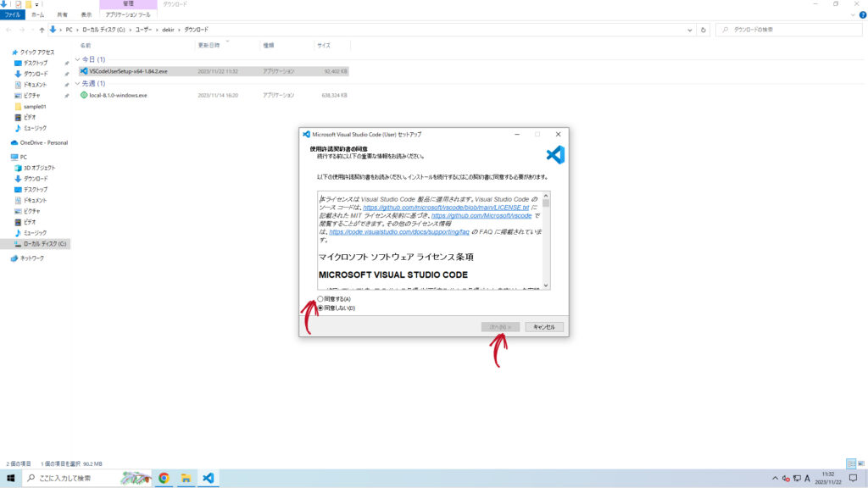Select ネットワーク in the navigation pane
This screenshot has width=868, height=488.
point(32,258)
